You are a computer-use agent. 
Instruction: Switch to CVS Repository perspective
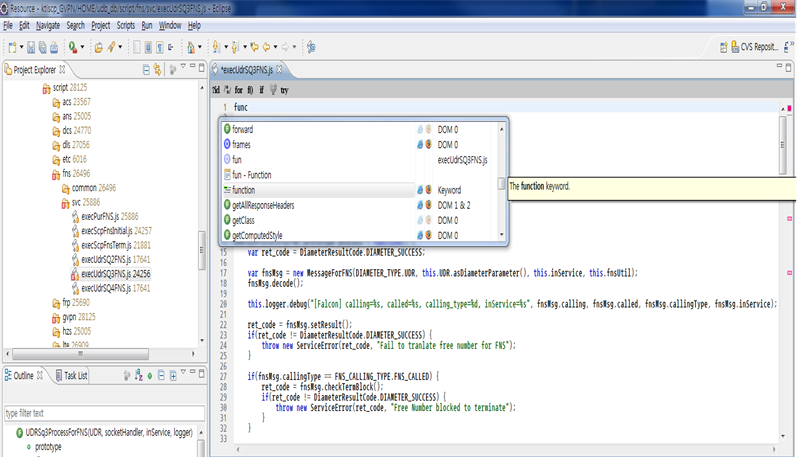(754, 47)
